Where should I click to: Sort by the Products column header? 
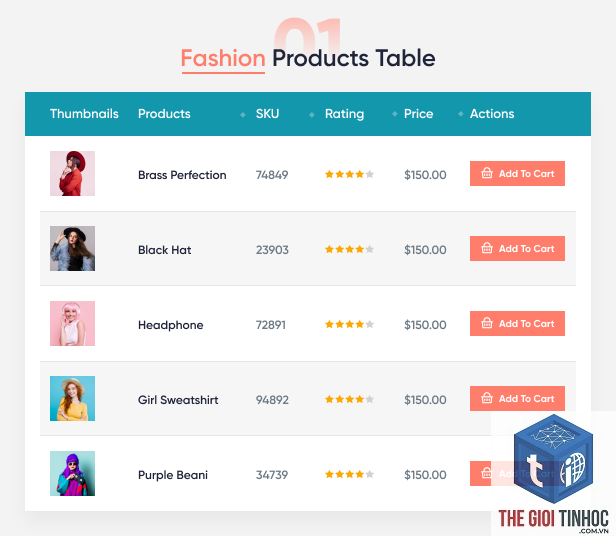point(164,114)
